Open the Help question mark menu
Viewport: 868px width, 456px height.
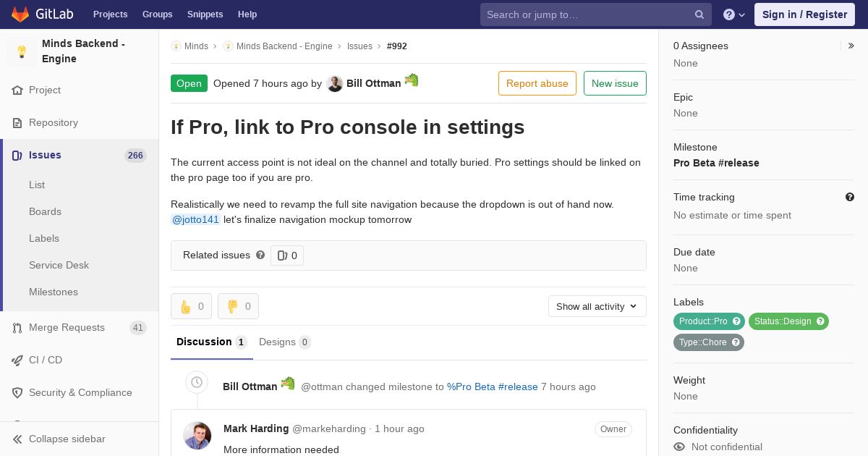tap(734, 14)
